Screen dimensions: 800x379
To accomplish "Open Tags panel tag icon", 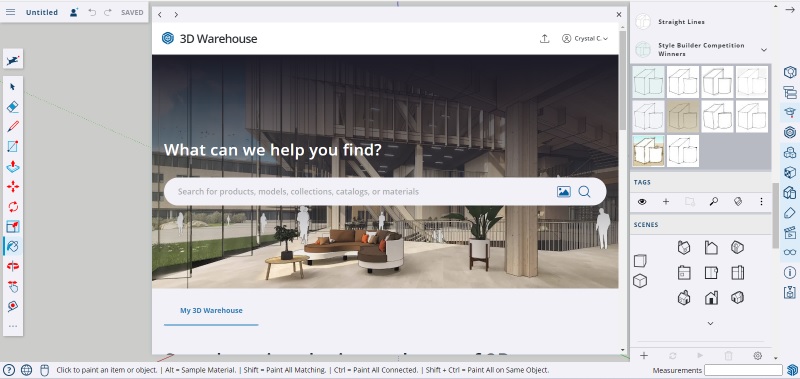I will pyautogui.click(x=790, y=212).
